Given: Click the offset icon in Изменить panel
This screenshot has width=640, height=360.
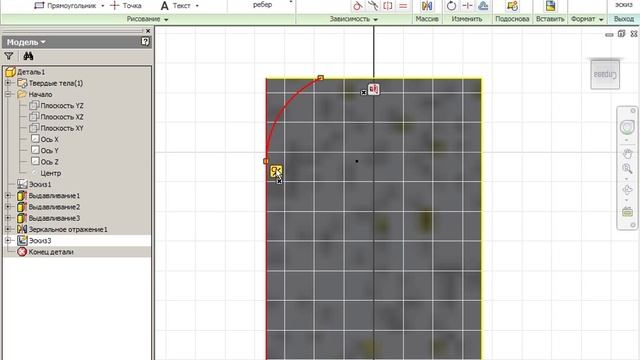Looking at the screenshot, I should click(x=483, y=6).
